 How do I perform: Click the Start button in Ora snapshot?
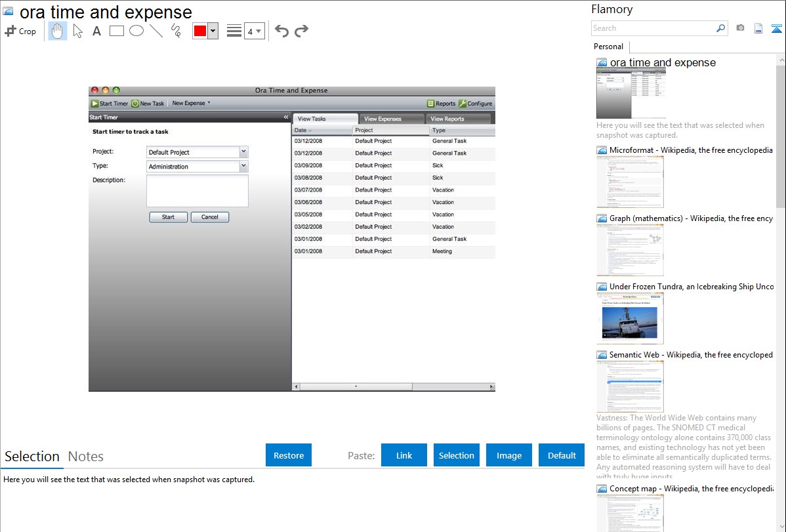click(x=169, y=217)
